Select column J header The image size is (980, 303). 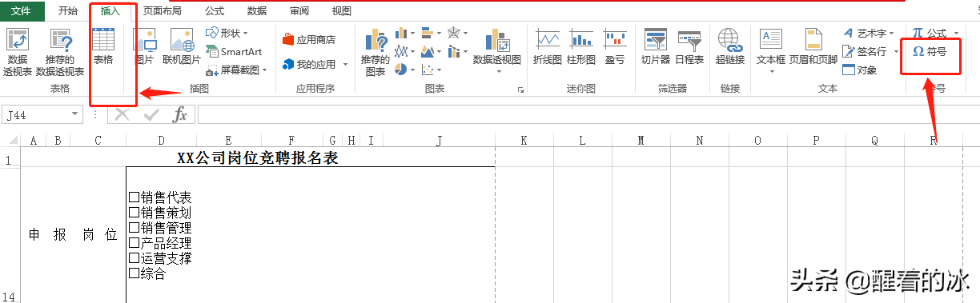point(440,141)
